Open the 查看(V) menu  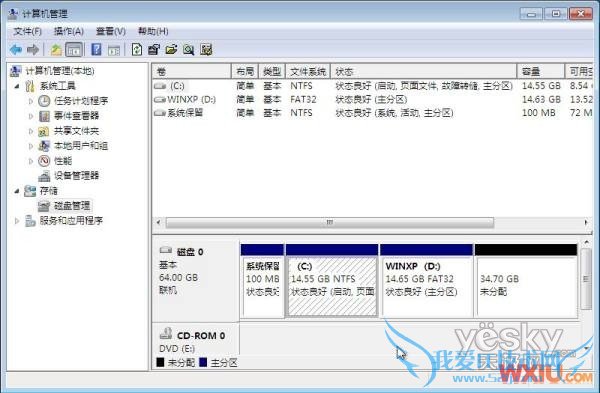(x=111, y=31)
